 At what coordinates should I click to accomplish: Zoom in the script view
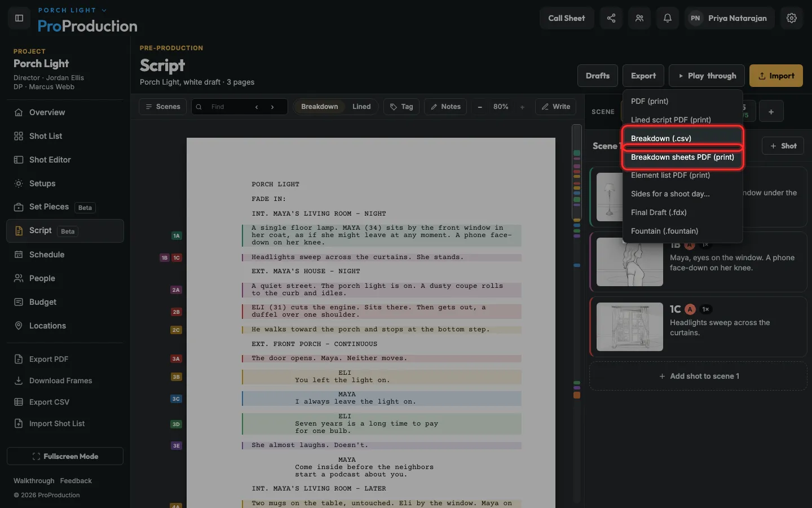[x=522, y=107]
